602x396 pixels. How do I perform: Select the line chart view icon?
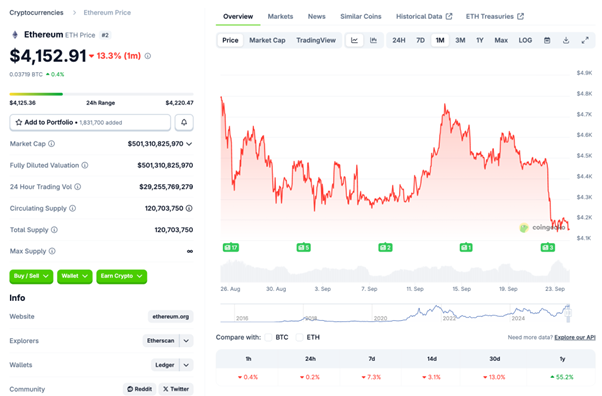click(x=354, y=40)
